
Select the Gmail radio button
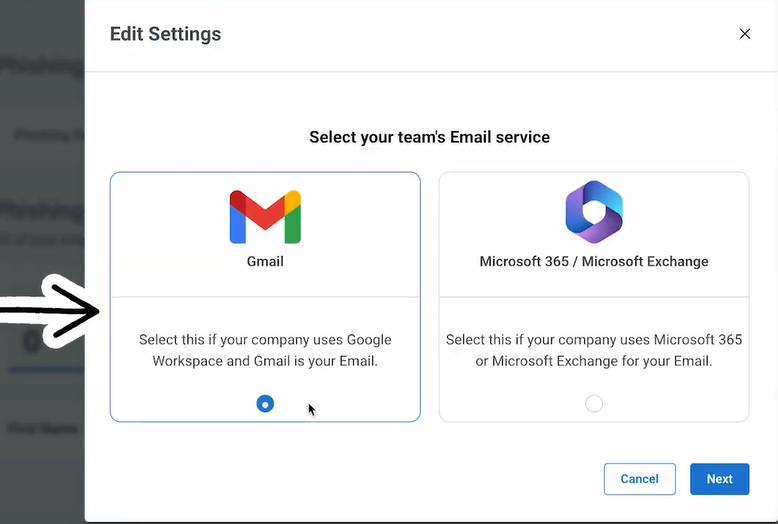point(265,404)
